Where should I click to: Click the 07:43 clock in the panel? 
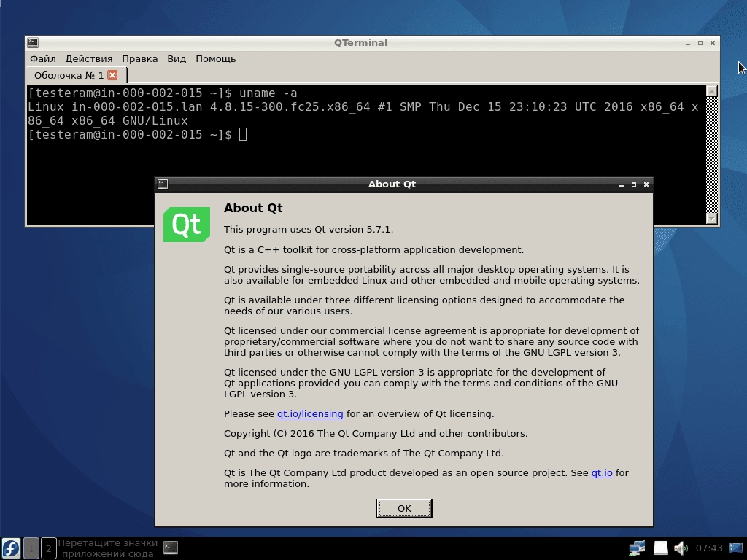coord(709,548)
